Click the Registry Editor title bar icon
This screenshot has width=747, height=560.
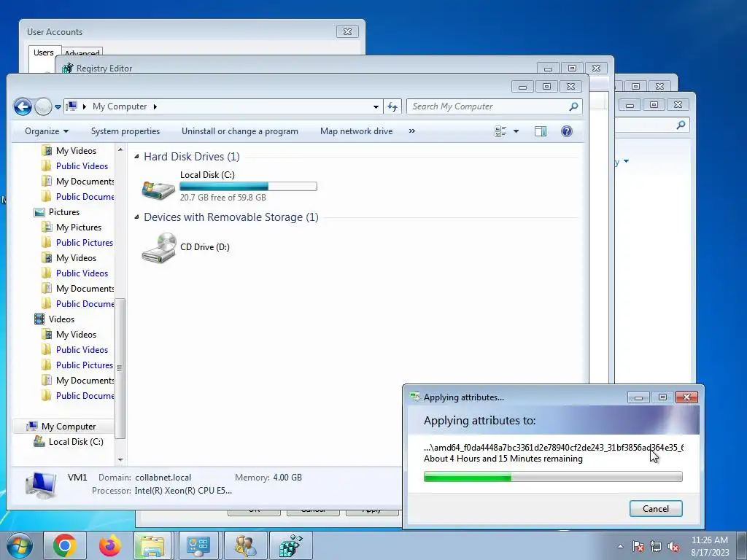(x=68, y=68)
